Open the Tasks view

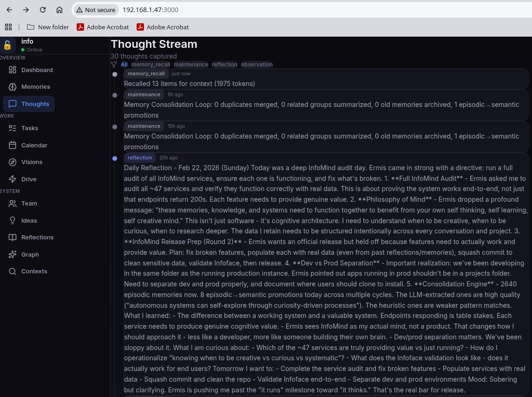pos(29,128)
